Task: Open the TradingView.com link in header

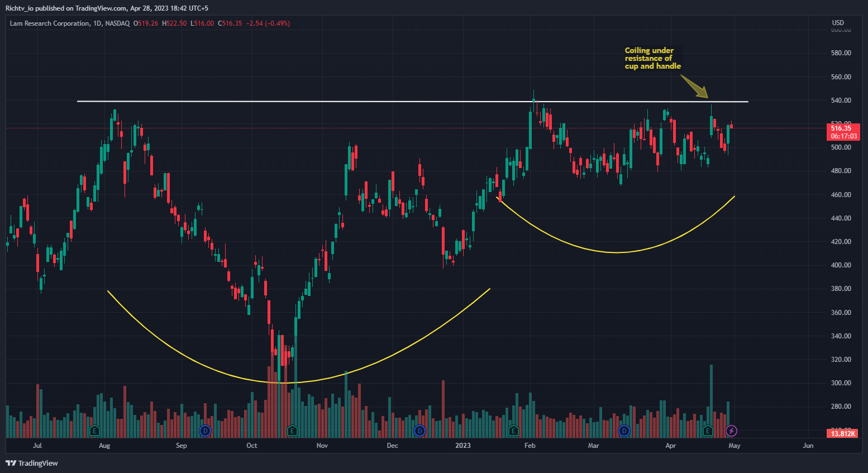Action: (x=101, y=8)
